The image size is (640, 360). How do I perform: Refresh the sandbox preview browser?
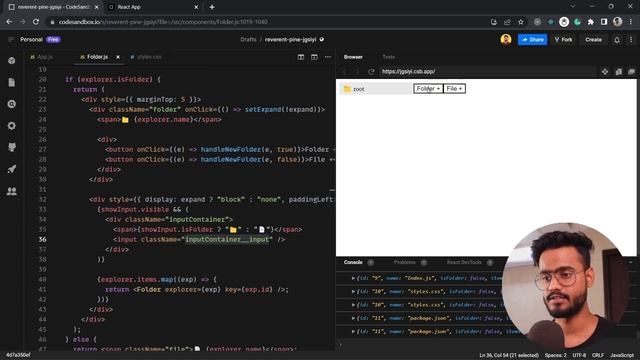coord(371,72)
